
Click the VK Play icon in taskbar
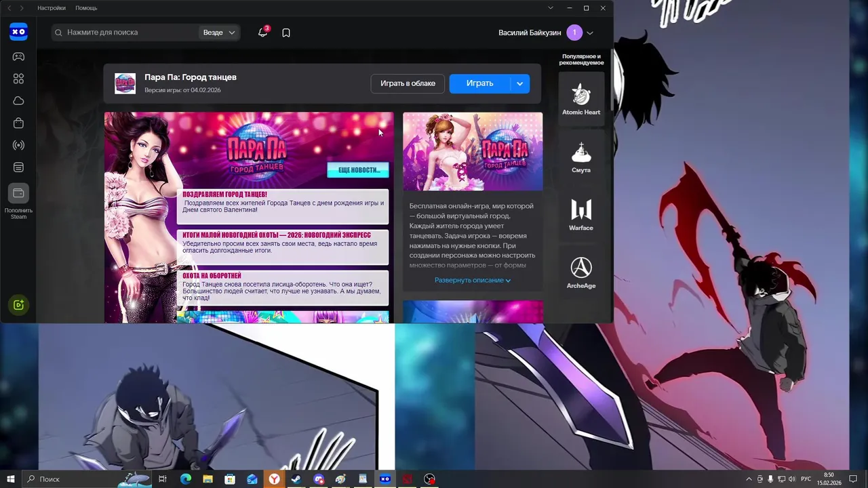pyautogui.click(x=385, y=479)
